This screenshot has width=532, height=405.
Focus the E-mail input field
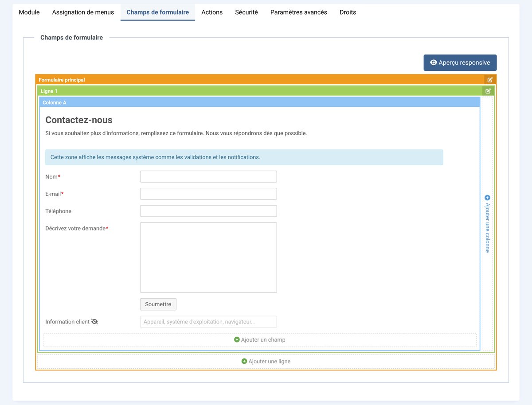(208, 194)
